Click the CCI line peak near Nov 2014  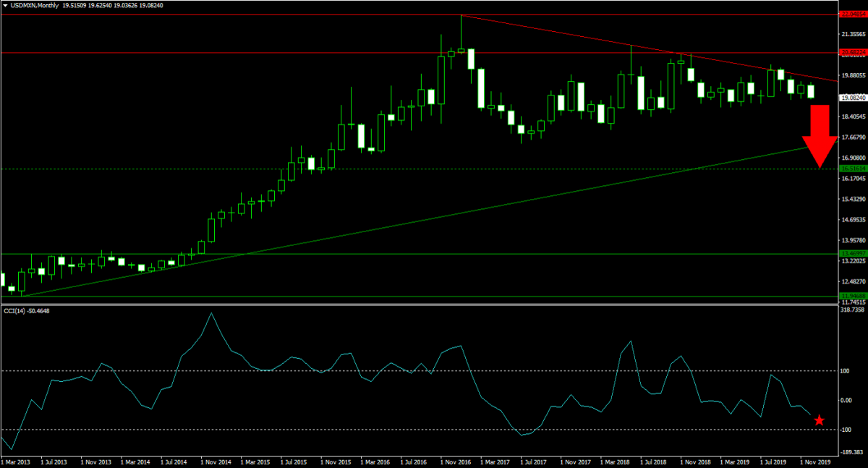[210, 333]
